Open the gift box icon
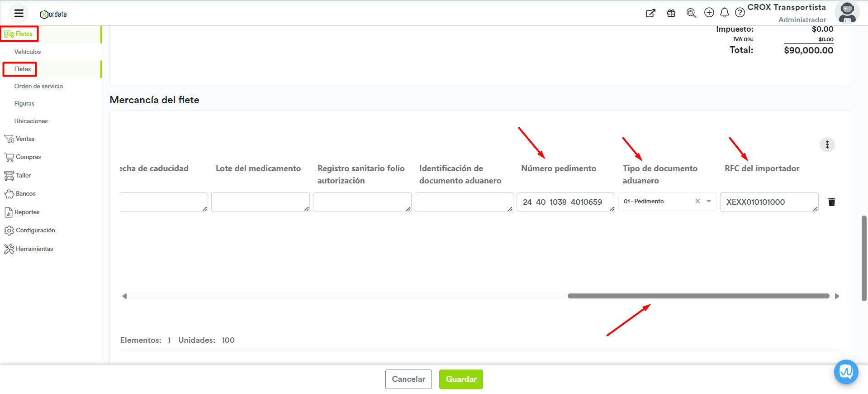The width and height of the screenshot is (868, 394). click(x=671, y=13)
